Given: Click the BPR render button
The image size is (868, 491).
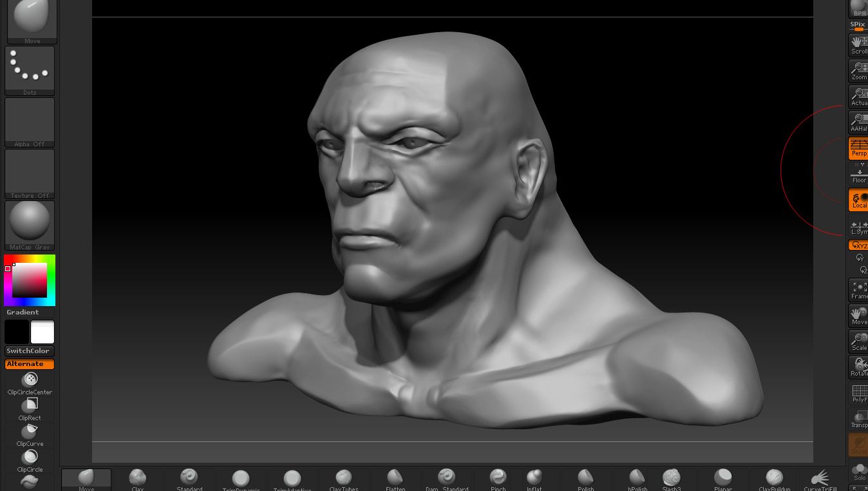Looking at the screenshot, I should (x=858, y=8).
